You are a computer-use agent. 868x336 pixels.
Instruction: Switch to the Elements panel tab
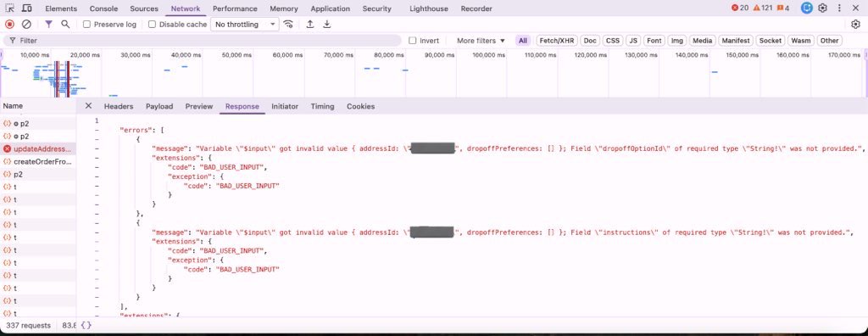(61, 8)
